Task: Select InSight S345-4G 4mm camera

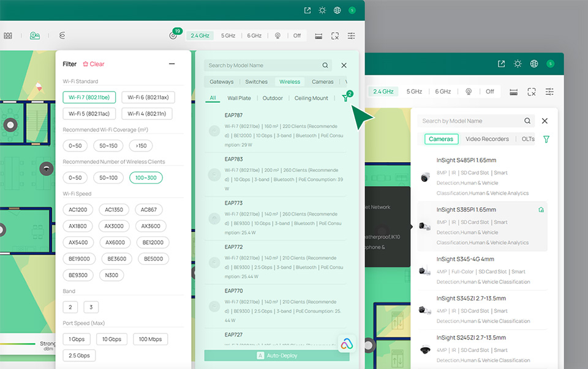Action: 482,270
